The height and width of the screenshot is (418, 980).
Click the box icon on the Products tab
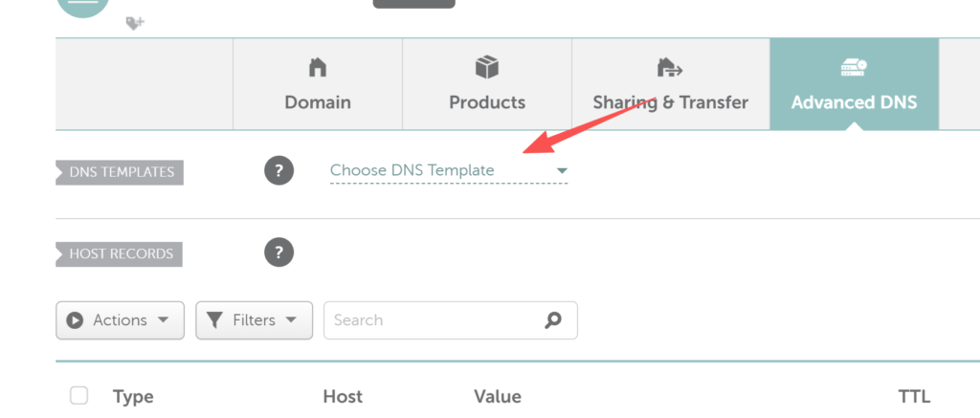(x=487, y=67)
